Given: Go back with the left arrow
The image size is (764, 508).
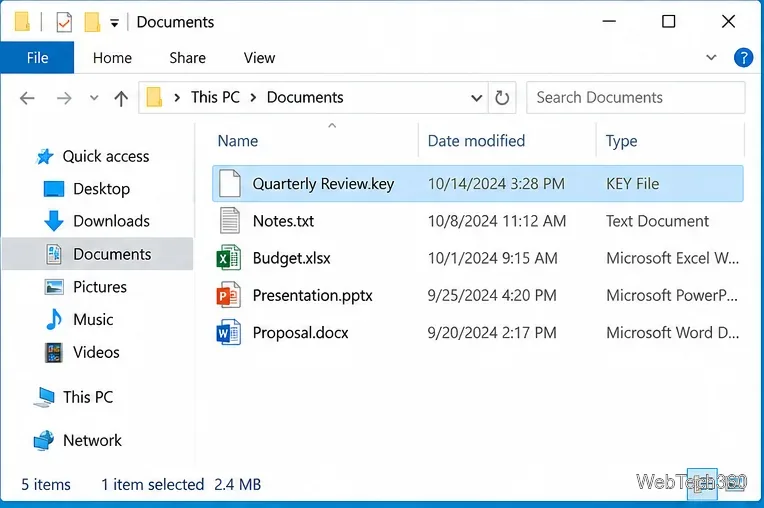Looking at the screenshot, I should (x=27, y=98).
